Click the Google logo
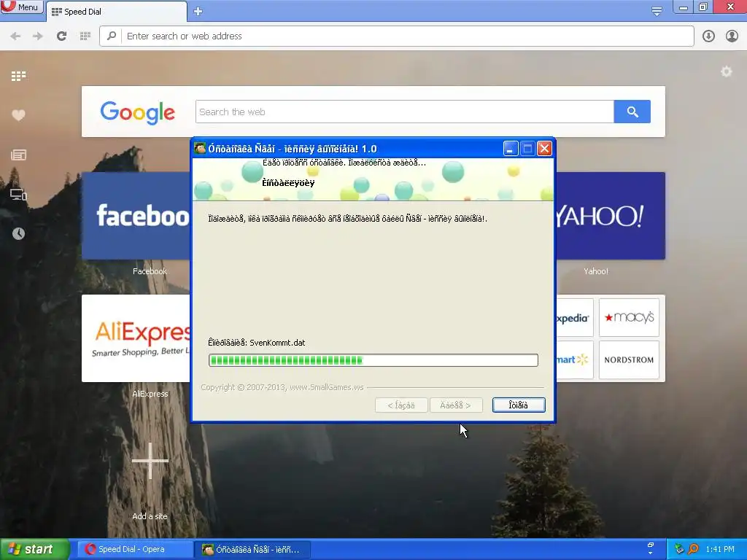 point(138,112)
